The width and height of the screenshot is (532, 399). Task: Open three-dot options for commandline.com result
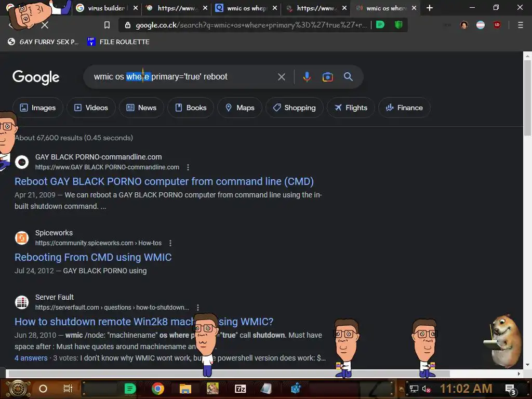pyautogui.click(x=188, y=167)
